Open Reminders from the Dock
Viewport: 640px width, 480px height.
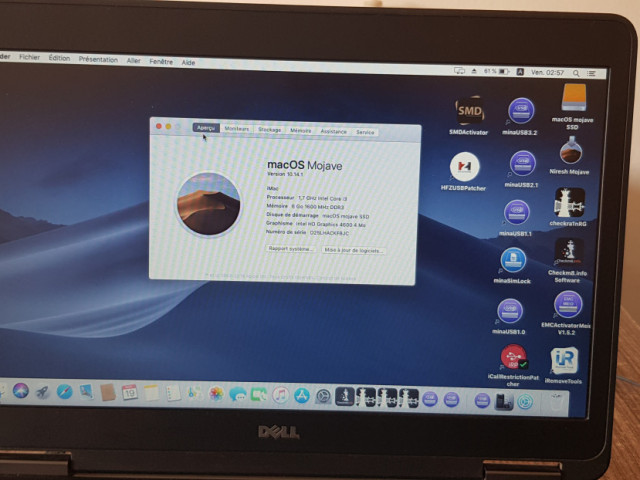173,393
